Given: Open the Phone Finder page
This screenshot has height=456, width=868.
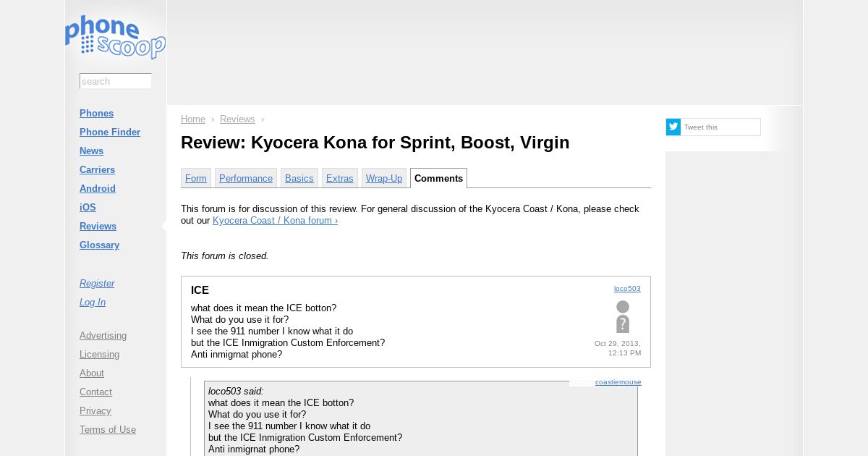Looking at the screenshot, I should (110, 132).
